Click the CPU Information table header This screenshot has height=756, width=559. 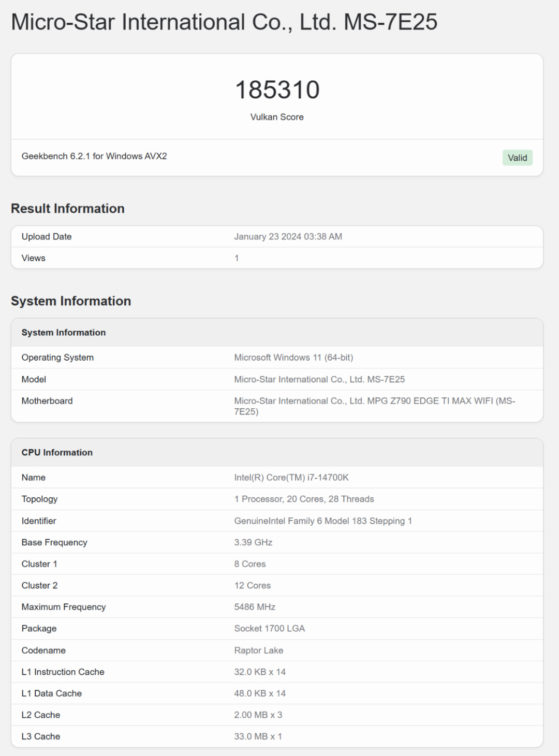[x=57, y=452]
